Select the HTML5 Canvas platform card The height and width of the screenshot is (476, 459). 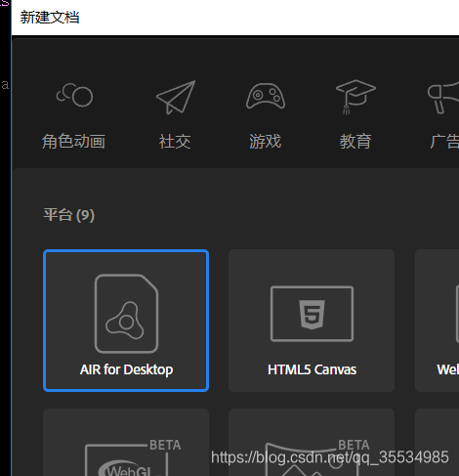click(x=312, y=321)
